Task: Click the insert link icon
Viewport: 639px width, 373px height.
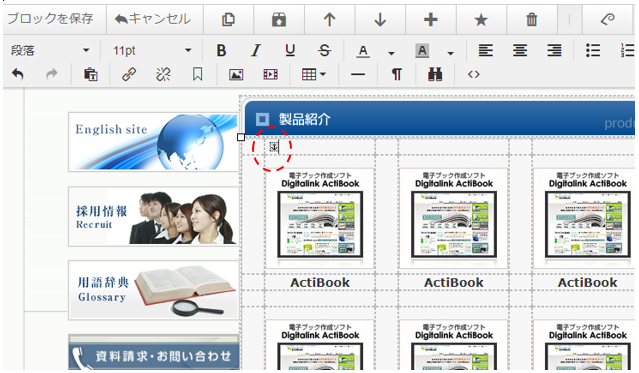Action: point(129,74)
